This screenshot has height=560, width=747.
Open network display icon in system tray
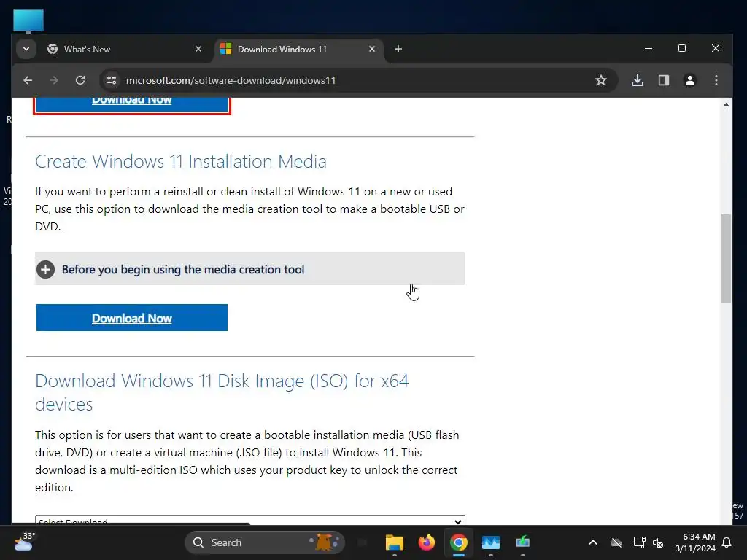(639, 542)
